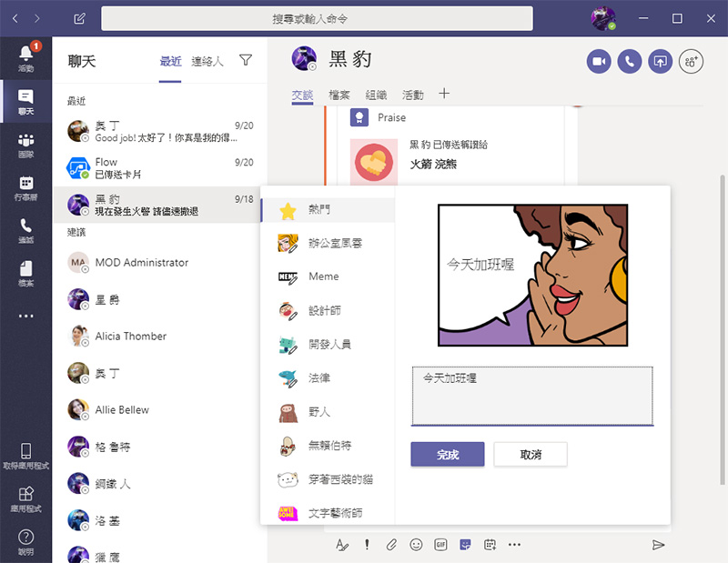The height and width of the screenshot is (563, 728).
Task: Schedule a meeting from compose bar
Action: coord(490,545)
